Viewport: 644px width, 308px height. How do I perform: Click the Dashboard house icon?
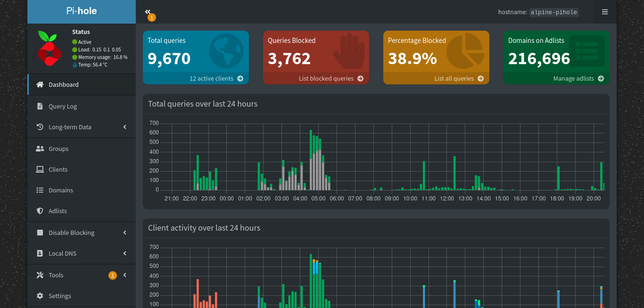40,84
